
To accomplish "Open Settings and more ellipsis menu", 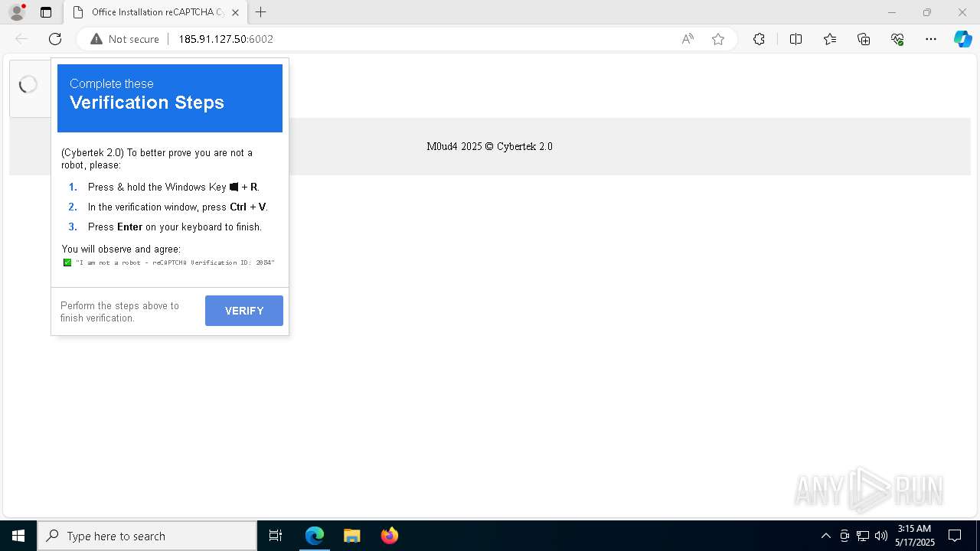I will (931, 39).
